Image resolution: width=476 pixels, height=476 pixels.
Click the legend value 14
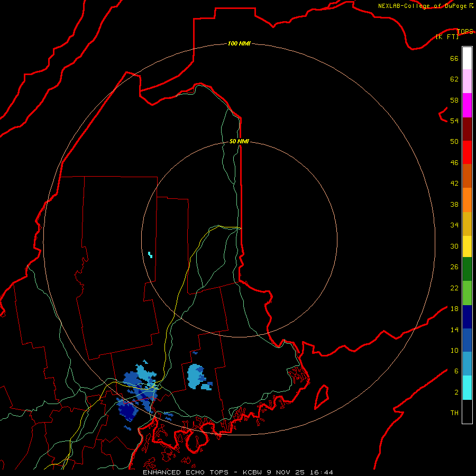pos(454,329)
